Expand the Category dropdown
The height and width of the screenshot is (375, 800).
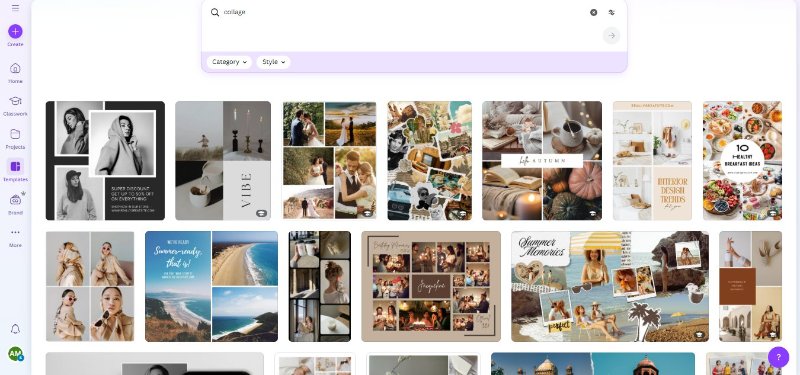point(229,62)
